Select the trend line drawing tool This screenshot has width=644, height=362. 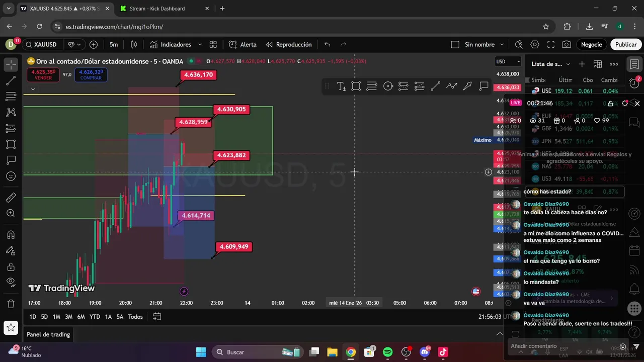point(11,80)
